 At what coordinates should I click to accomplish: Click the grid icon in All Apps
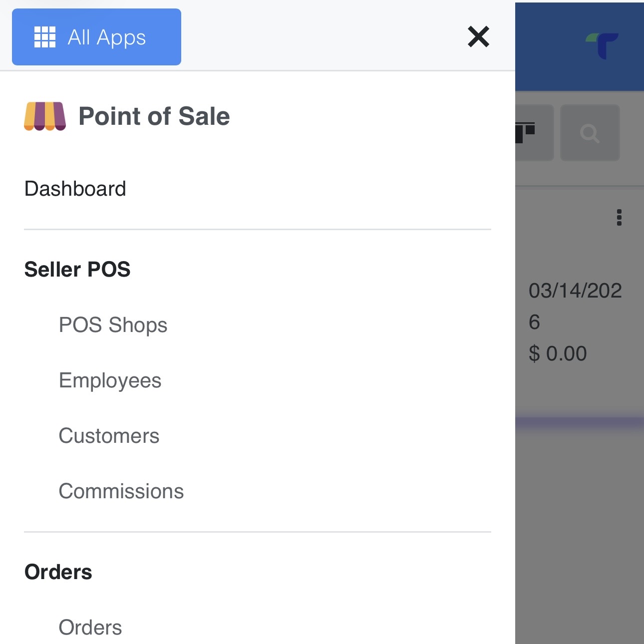point(45,37)
